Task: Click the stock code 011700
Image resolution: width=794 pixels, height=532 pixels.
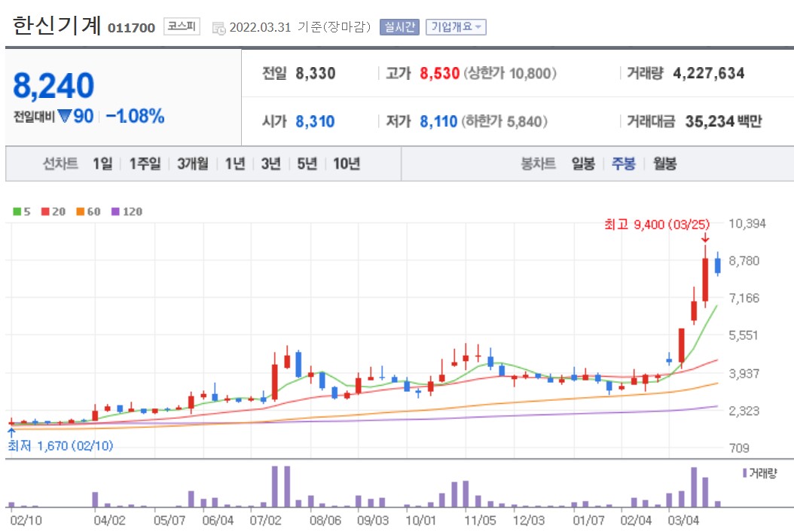Action: [132, 28]
